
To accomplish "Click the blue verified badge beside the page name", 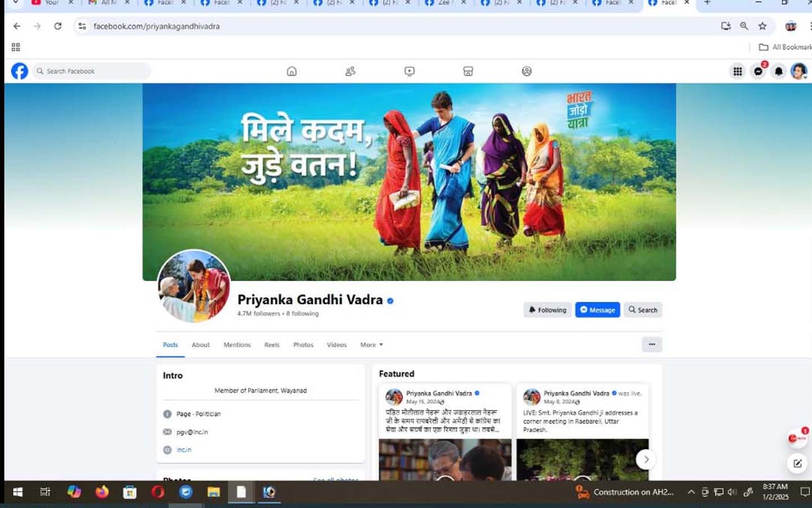I will click(390, 301).
